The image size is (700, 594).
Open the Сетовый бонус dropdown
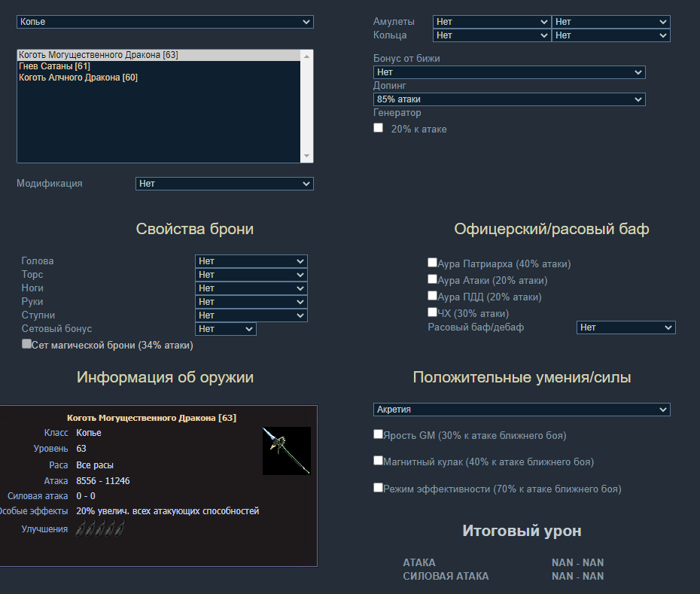(x=226, y=329)
